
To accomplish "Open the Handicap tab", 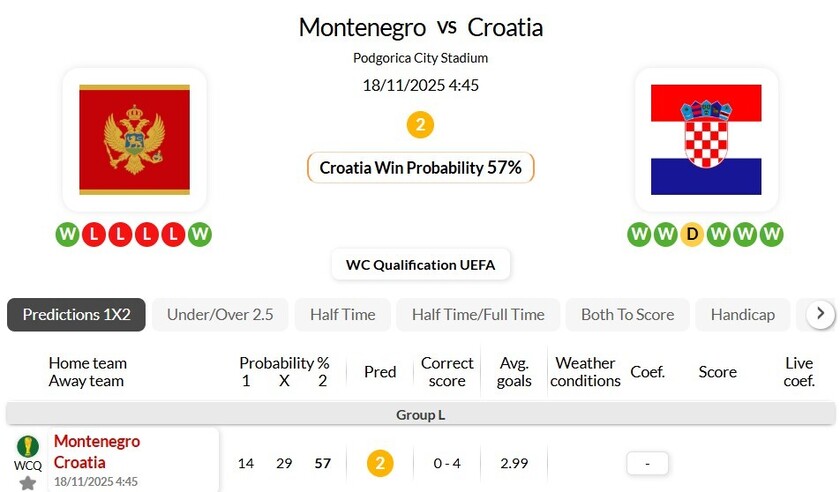I will [742, 314].
